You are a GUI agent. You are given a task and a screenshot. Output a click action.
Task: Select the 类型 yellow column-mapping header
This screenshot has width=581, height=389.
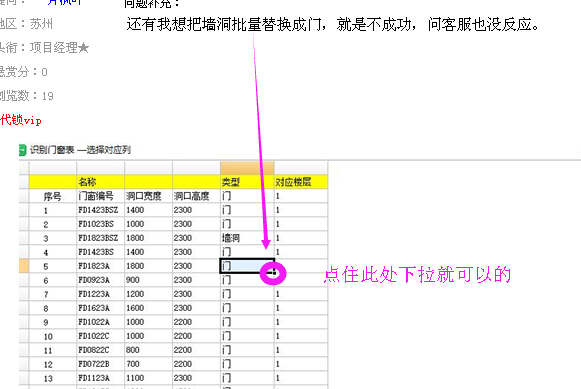(x=247, y=182)
